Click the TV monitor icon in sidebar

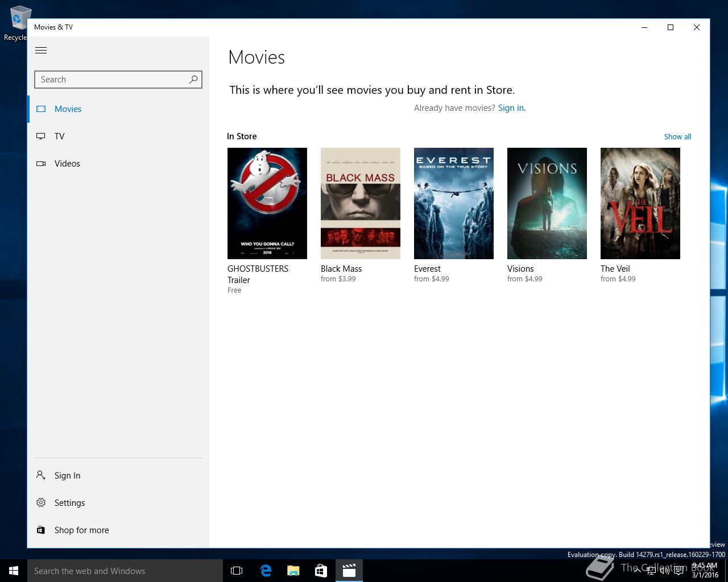(x=41, y=136)
